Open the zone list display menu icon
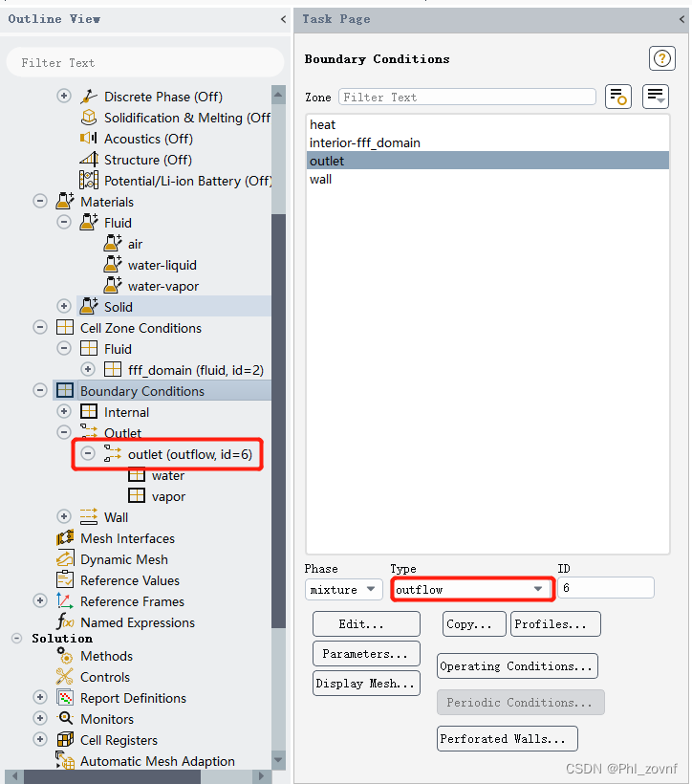The image size is (692, 784). point(656,97)
